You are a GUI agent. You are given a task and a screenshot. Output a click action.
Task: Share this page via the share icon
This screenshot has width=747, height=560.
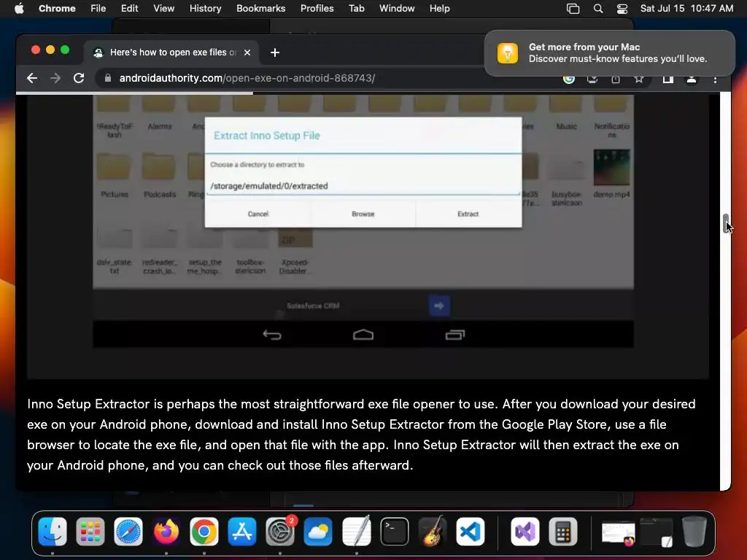[x=616, y=79]
